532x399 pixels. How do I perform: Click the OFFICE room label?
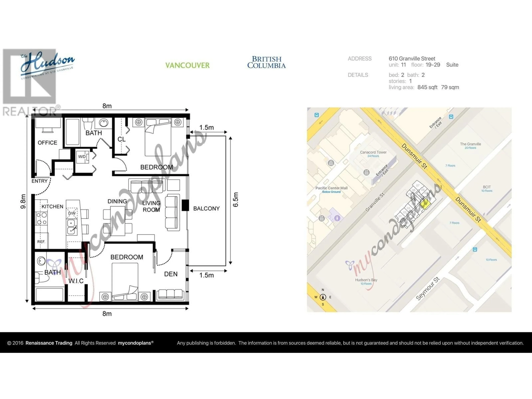point(47,143)
